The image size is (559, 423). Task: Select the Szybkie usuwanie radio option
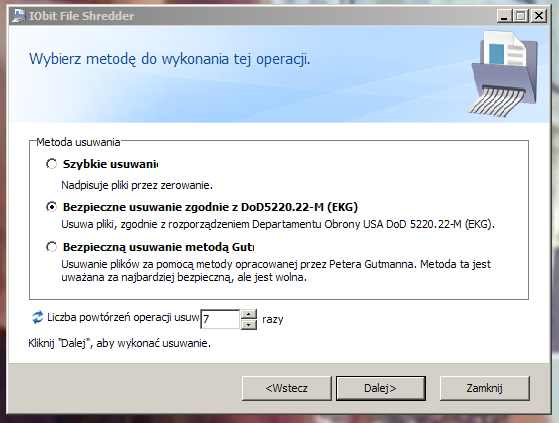tap(52, 164)
